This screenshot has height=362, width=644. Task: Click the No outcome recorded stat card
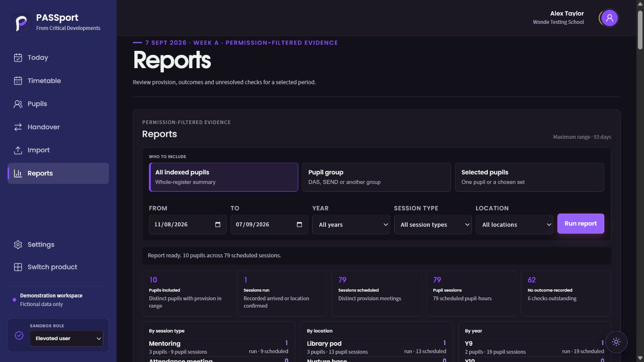coord(566,294)
